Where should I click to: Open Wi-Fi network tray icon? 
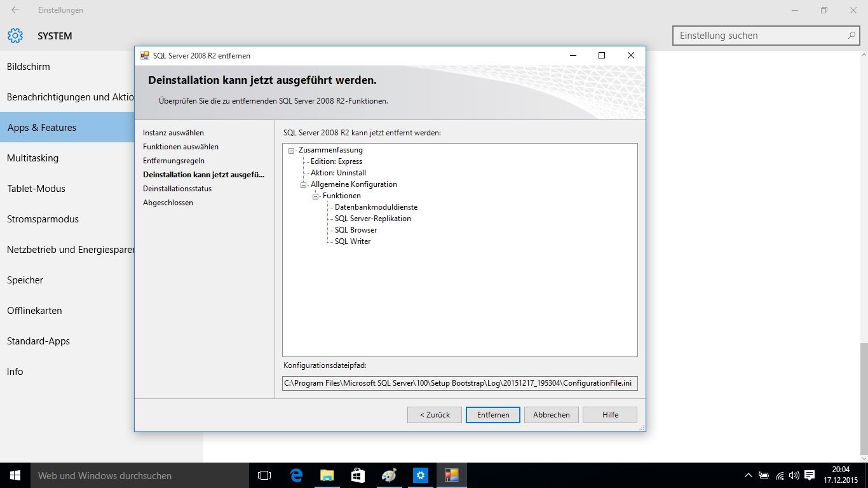point(780,475)
